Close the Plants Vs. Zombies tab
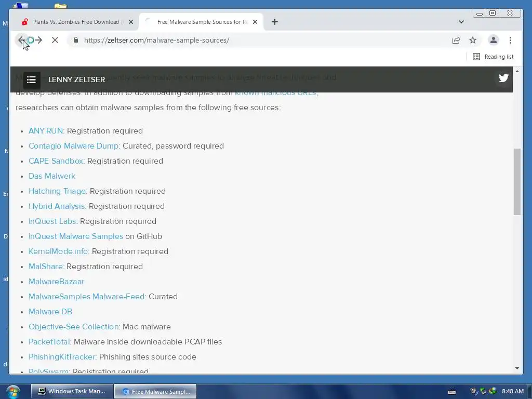The height and width of the screenshot is (399, 532). coord(131,22)
